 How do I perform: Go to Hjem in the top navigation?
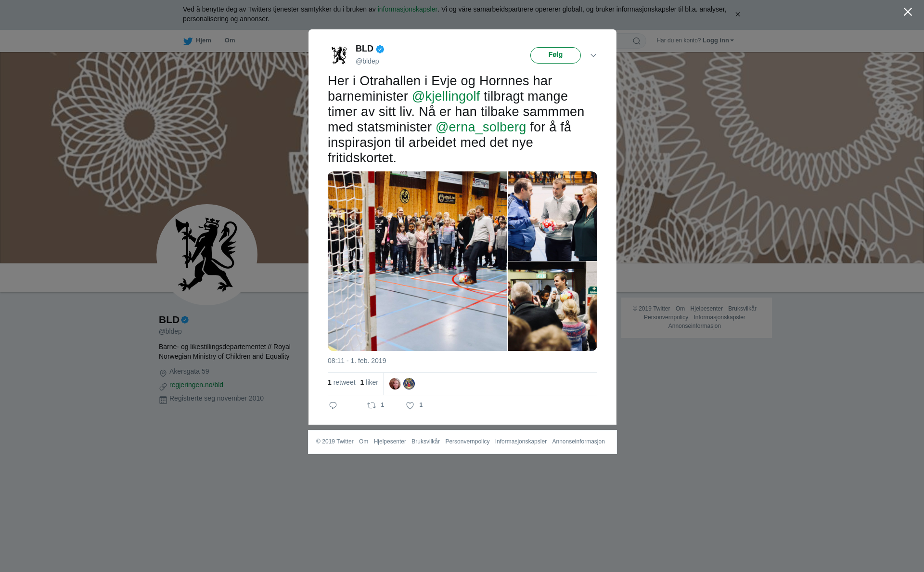click(x=203, y=40)
